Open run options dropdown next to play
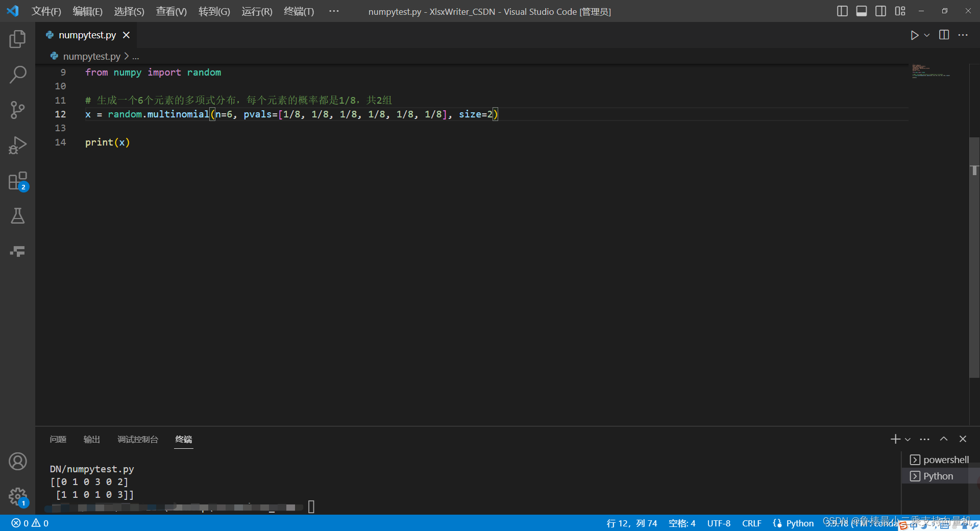The image size is (980, 531). pyautogui.click(x=927, y=35)
